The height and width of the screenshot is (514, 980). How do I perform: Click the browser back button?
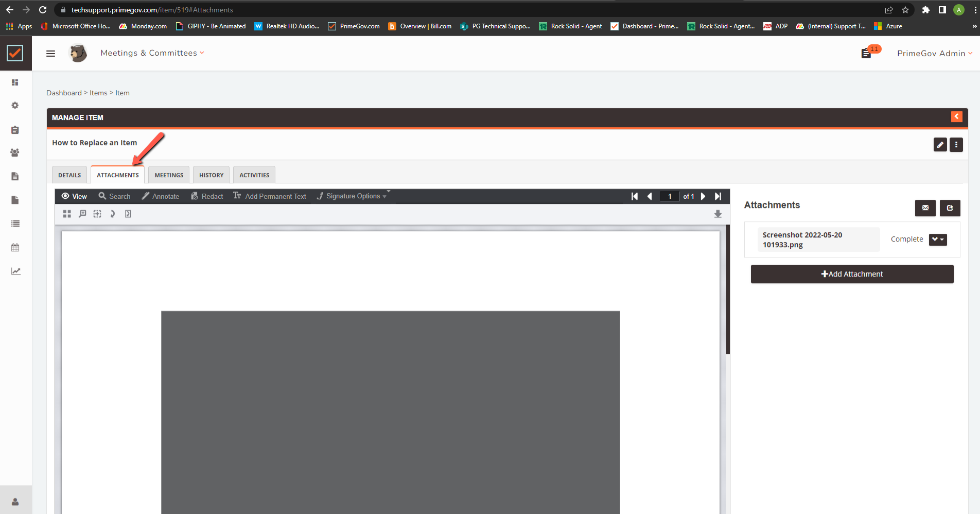tap(10, 10)
